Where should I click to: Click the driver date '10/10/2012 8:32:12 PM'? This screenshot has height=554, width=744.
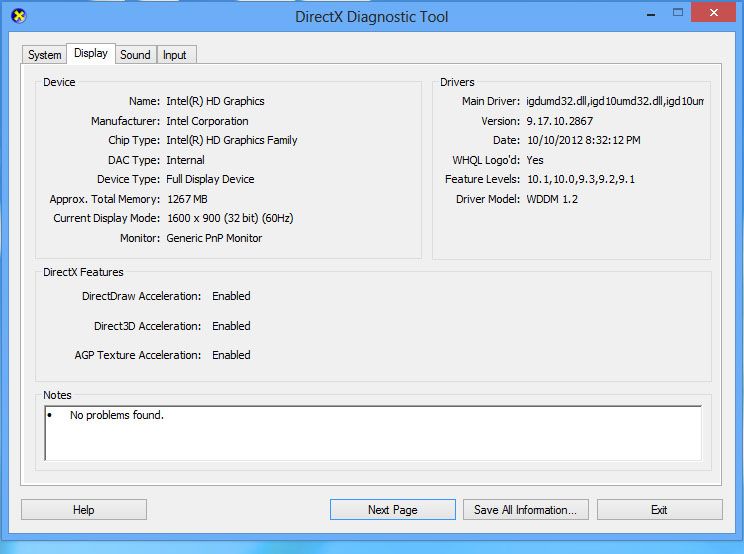584,140
